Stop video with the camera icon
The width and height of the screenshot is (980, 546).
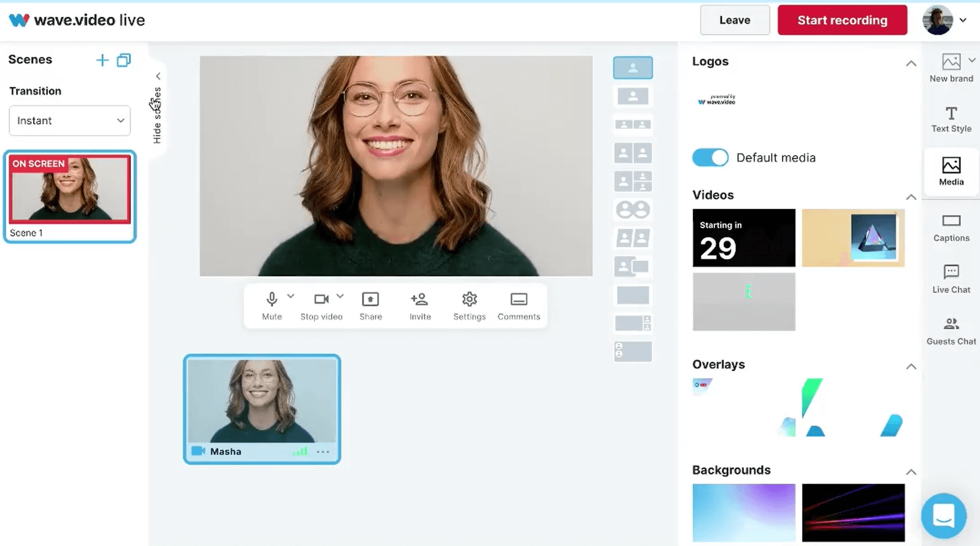point(321,306)
